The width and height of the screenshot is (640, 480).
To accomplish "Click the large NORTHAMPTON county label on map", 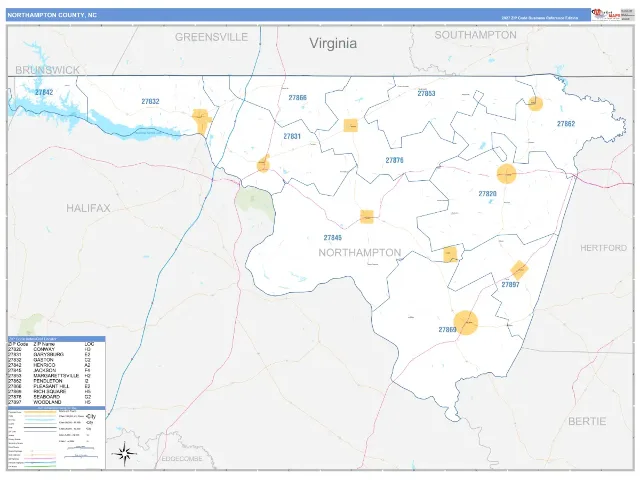I will [x=360, y=253].
